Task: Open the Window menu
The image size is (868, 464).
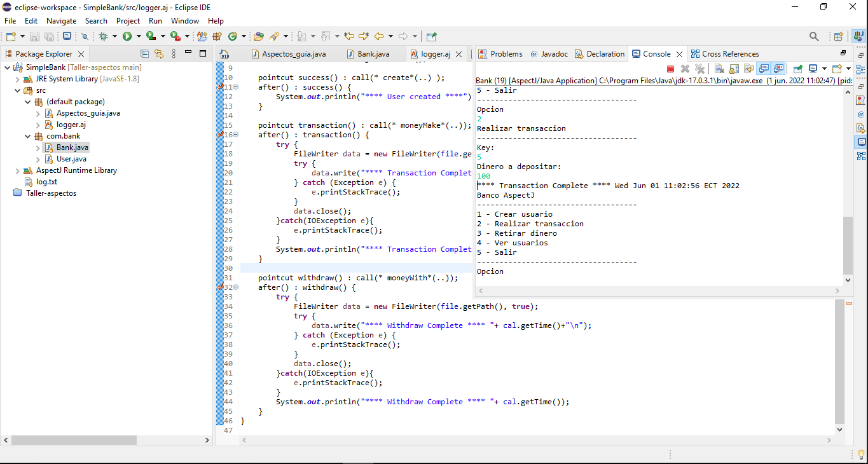Action: (x=185, y=21)
